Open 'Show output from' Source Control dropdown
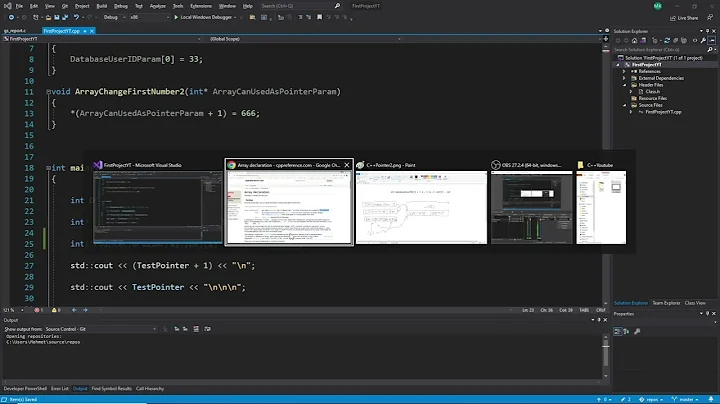This screenshot has height=404, width=720. coord(101,329)
